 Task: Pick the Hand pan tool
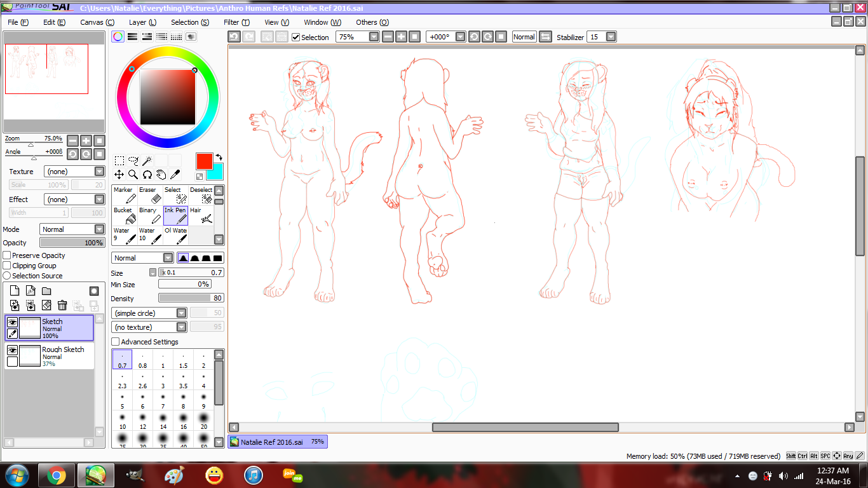click(161, 174)
